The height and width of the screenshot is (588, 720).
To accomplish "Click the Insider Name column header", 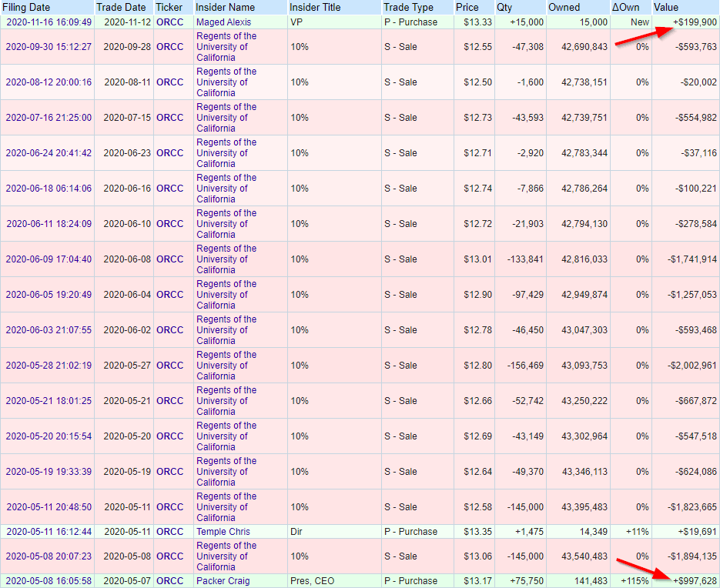I will click(226, 7).
